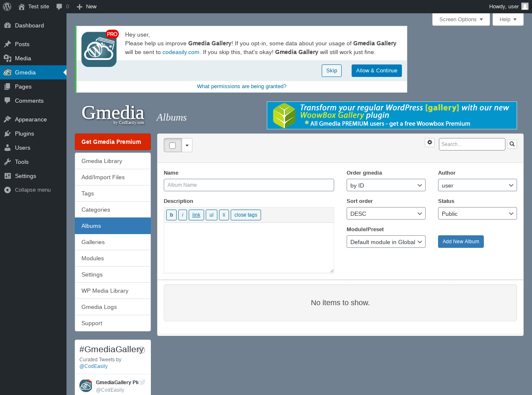Viewport: 532px width, 395px height.
Task: Click the Skip button
Action: tap(332, 71)
